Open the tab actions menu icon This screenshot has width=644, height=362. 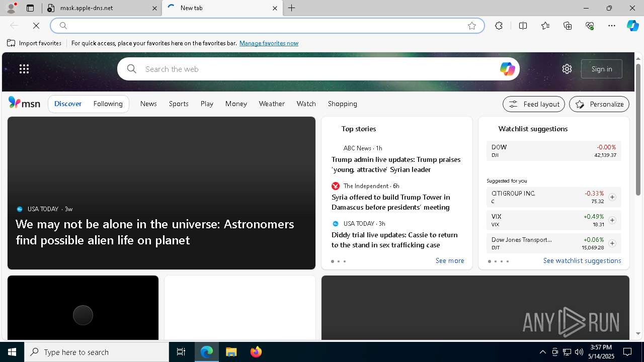(30, 8)
